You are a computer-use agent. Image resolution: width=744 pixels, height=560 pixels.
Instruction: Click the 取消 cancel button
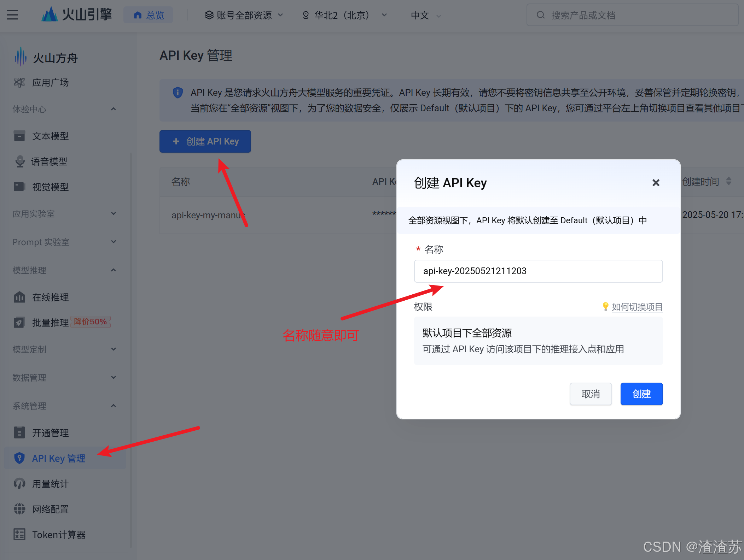591,394
